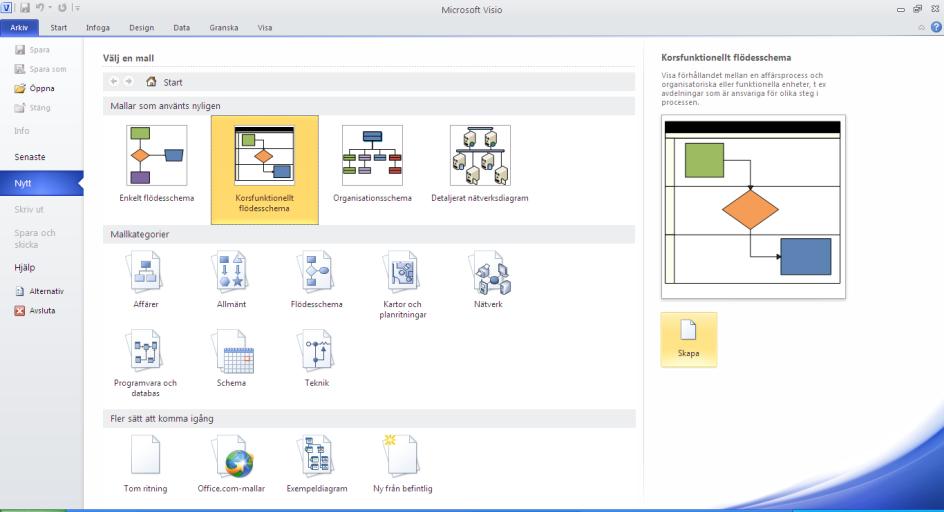The image size is (944, 512).
Task: Collapse the ribbon with the caret icon
Action: click(x=921, y=28)
